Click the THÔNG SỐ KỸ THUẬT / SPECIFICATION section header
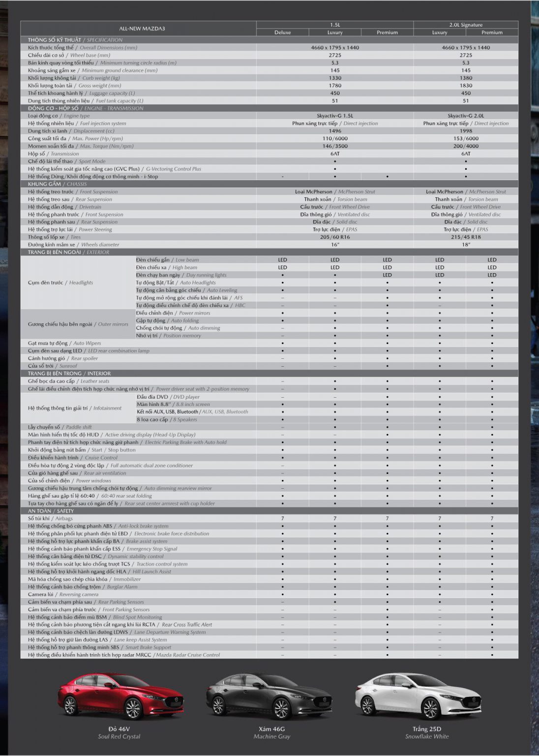This screenshot has width=539, height=756. tap(75, 40)
